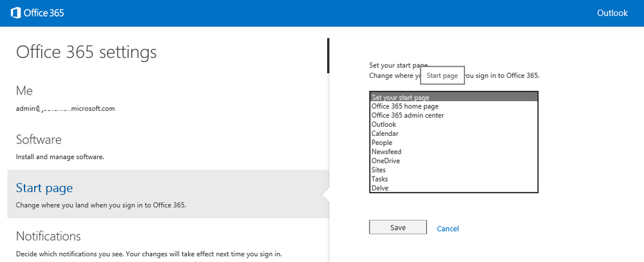Select 'Set your start page' placeholder option

coord(453,97)
